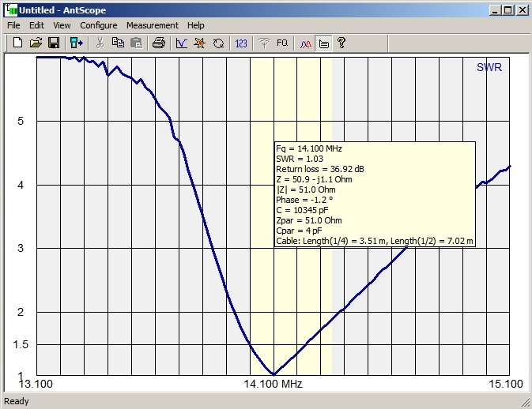The image size is (532, 409).
Task: Click the yellow question mark help icon
Action: [x=341, y=43]
